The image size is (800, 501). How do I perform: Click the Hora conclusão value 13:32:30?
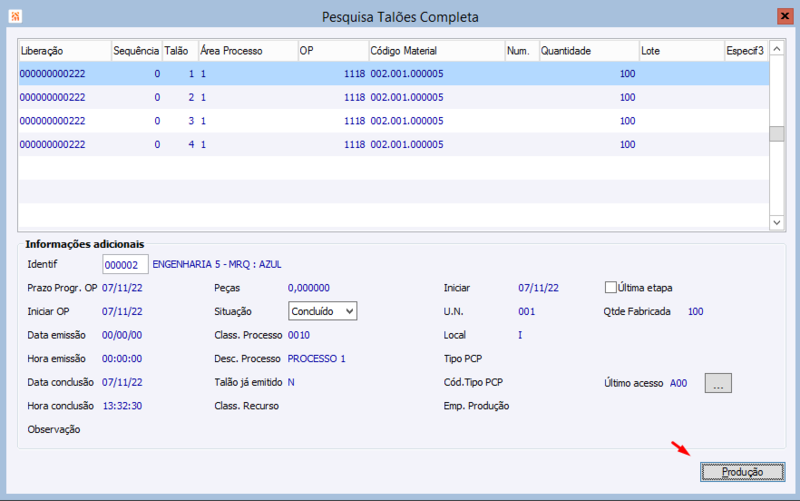pyautogui.click(x=122, y=406)
